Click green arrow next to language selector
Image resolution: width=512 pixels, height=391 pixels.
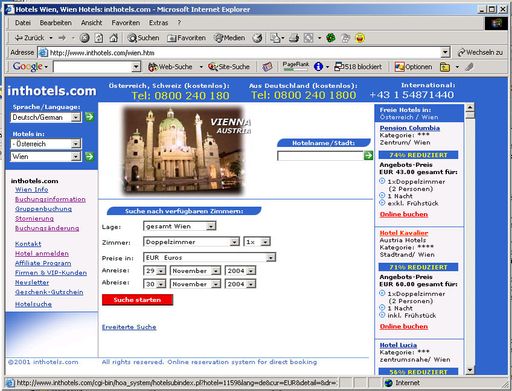click(89, 117)
